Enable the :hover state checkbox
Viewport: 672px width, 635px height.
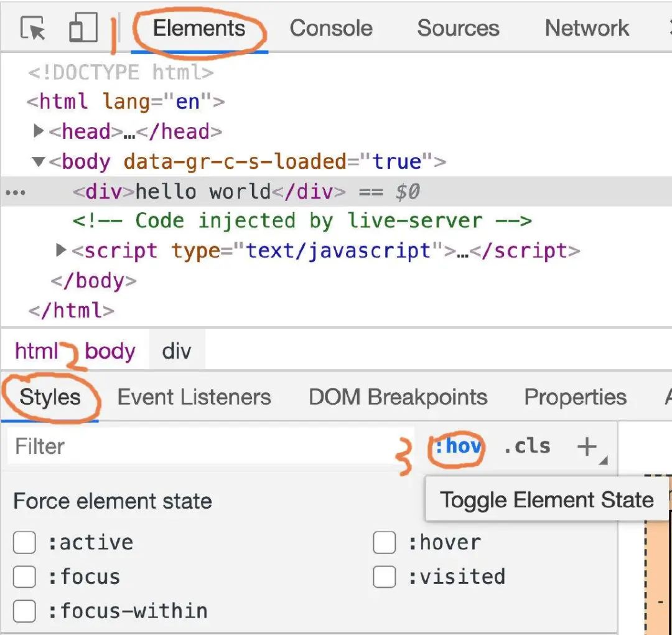[x=384, y=542]
